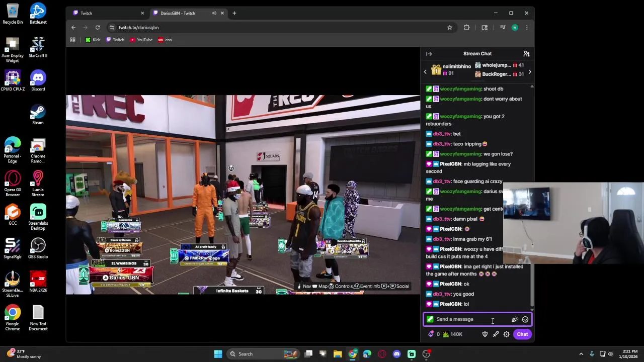Viewport: 644px width, 362px height.
Task: Click the game stream video
Action: [x=243, y=195]
